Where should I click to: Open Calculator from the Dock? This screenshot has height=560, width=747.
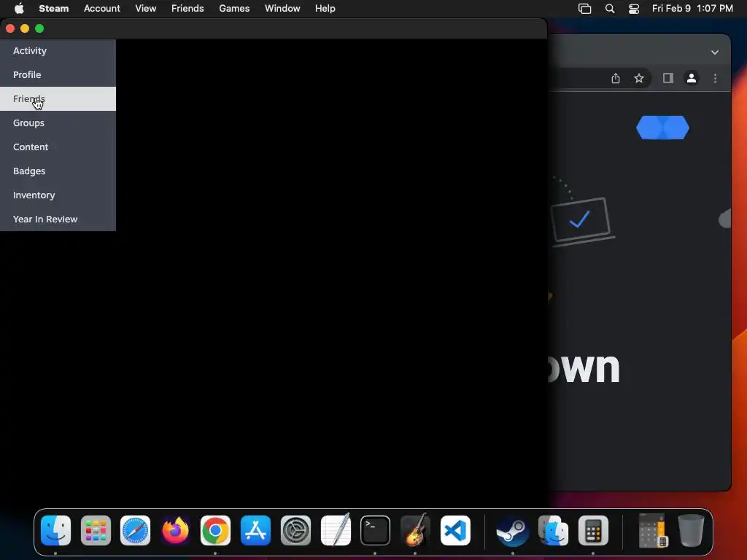593,531
